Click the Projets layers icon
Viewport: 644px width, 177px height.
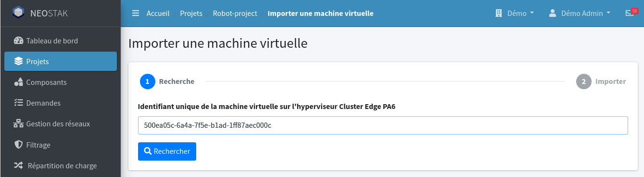[x=18, y=61]
